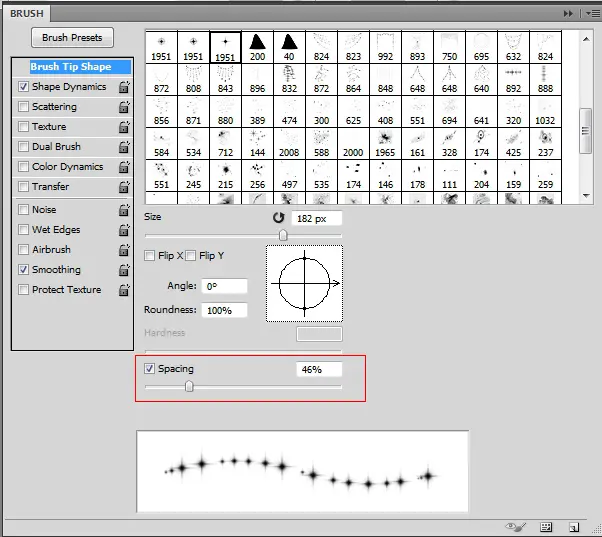Click lock icon next to Protect Texture
This screenshot has height=537, width=602.
tap(124, 289)
